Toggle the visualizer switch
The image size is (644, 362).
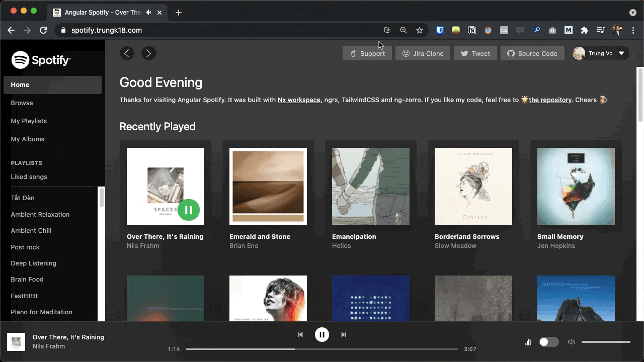tap(548, 342)
